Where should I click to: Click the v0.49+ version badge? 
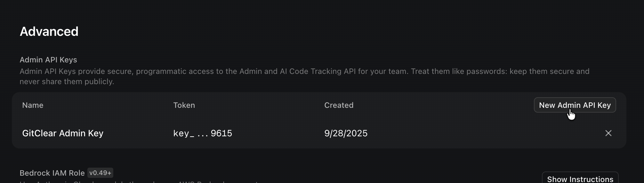tap(100, 173)
